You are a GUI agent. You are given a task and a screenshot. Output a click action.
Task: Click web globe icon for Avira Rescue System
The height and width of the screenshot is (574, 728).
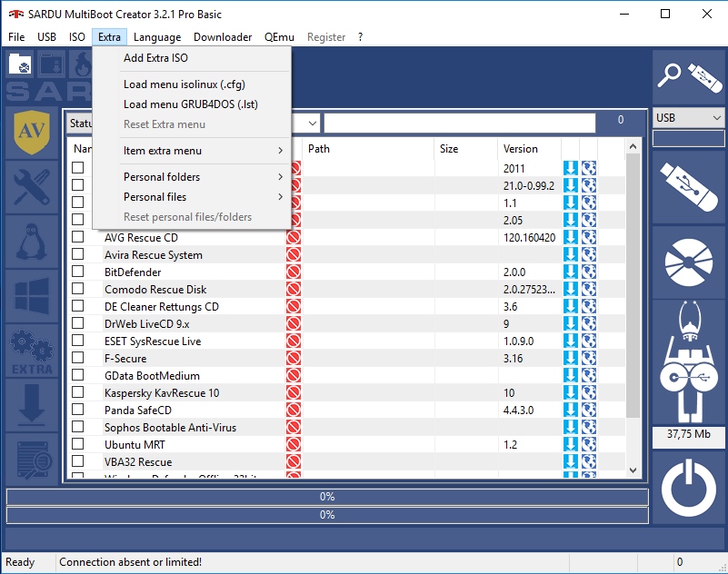(x=589, y=254)
